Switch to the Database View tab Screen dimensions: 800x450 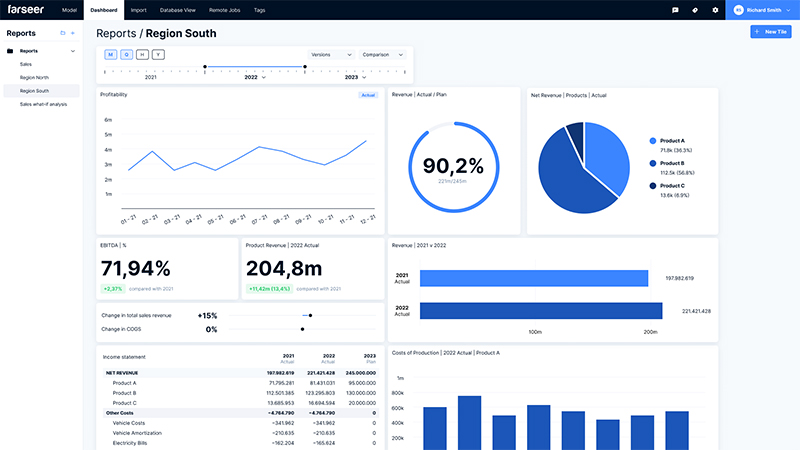177,10
